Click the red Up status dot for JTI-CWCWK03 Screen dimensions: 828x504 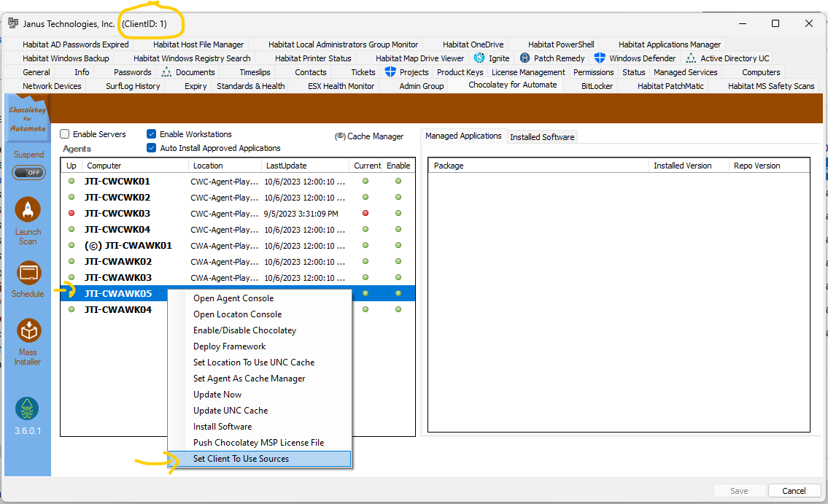point(71,213)
